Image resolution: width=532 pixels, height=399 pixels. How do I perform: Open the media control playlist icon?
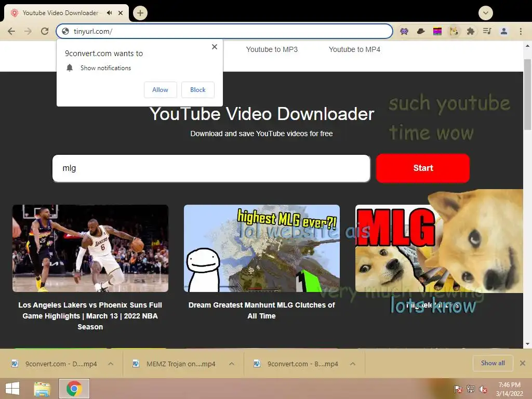(487, 31)
